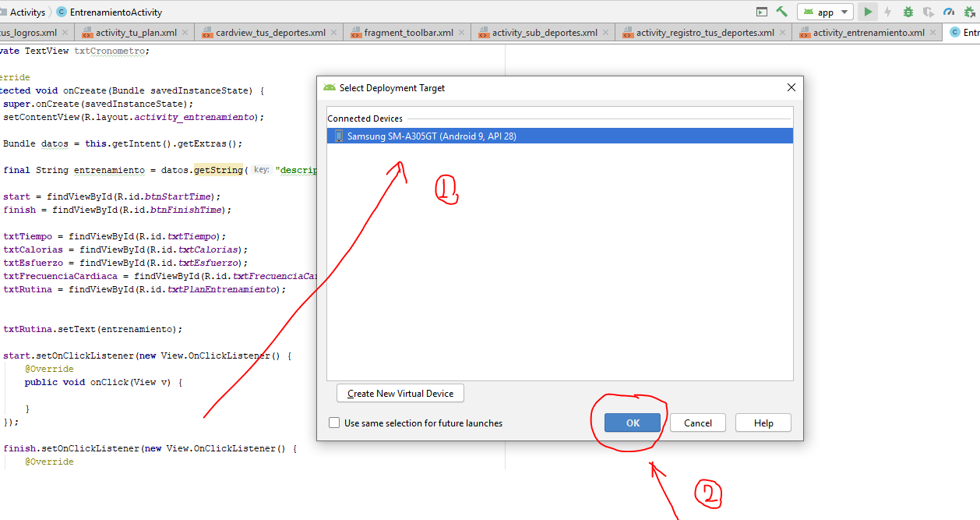The width and height of the screenshot is (980, 520).
Task: Click Create New Virtual Device button
Action: point(400,393)
